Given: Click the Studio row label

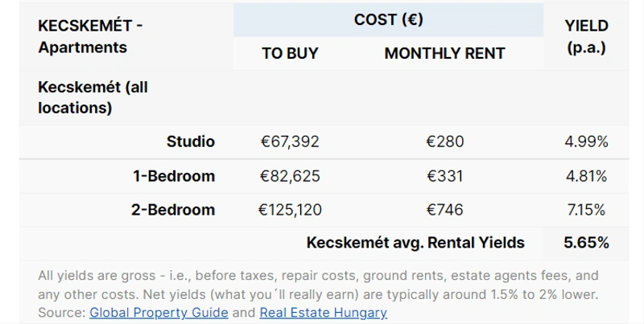Looking at the screenshot, I should 191,141.
